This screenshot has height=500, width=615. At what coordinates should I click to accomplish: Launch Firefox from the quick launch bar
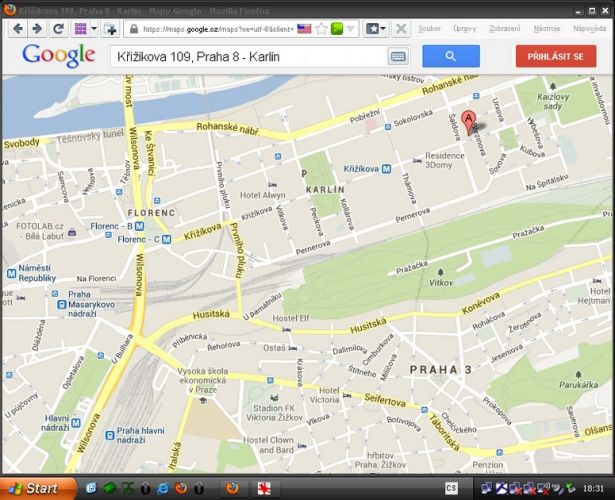click(181, 488)
